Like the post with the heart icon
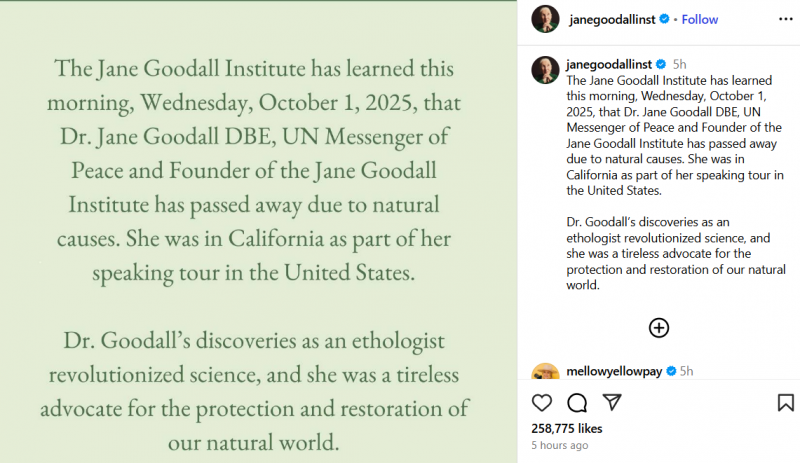 (x=541, y=403)
